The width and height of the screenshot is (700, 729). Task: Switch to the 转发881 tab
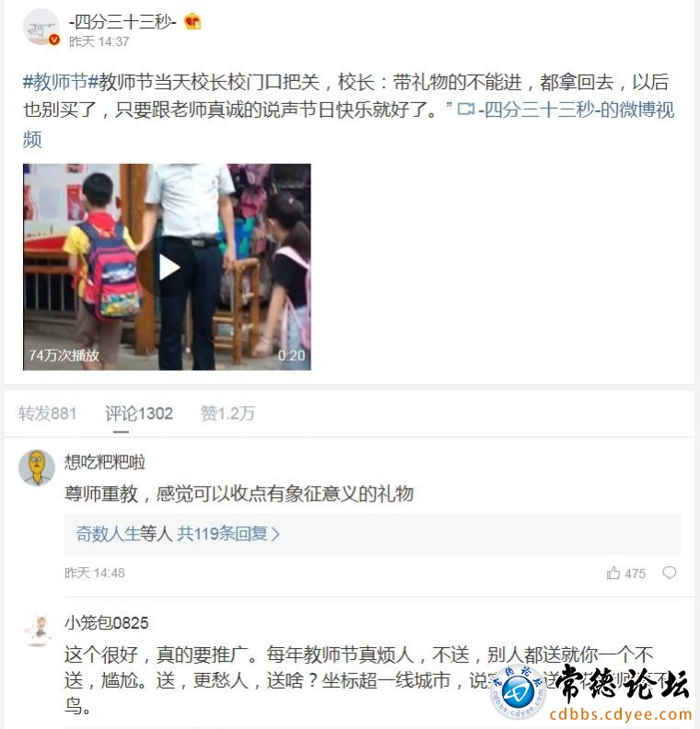[x=48, y=413]
